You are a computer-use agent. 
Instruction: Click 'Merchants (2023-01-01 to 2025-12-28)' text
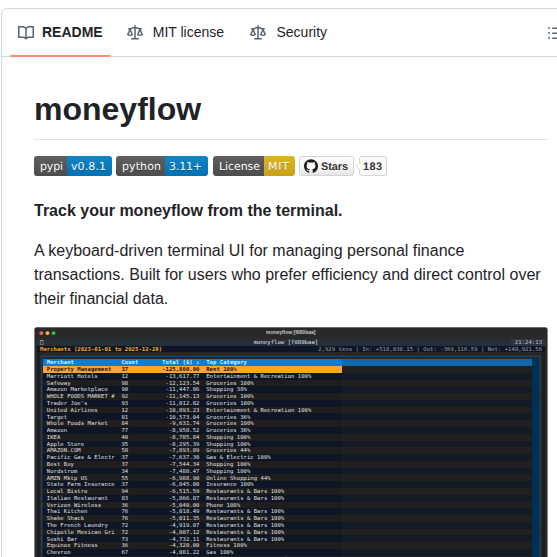[101, 349]
